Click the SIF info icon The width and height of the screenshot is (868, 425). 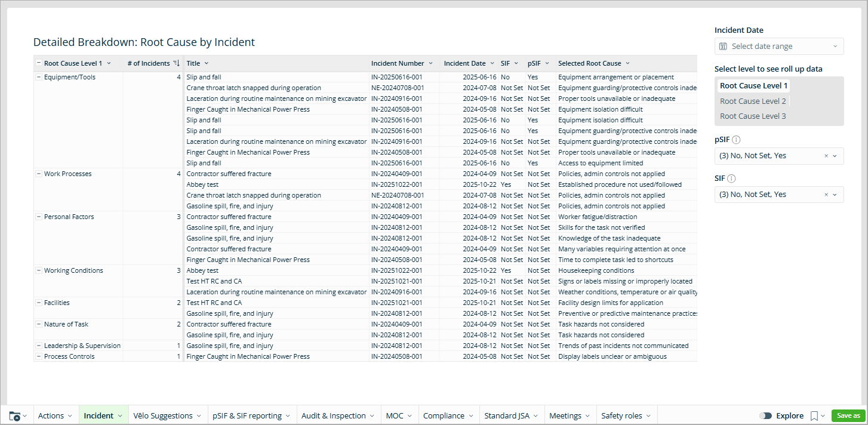pyautogui.click(x=731, y=178)
